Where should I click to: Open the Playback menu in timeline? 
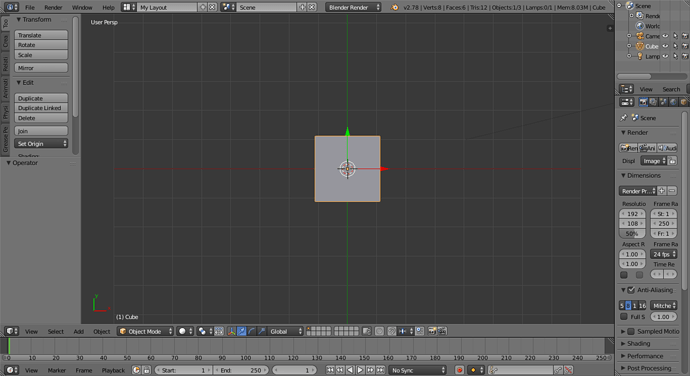[x=113, y=370]
